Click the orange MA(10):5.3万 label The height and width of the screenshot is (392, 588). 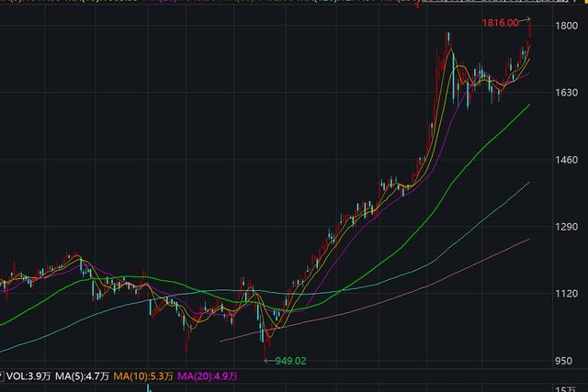(x=143, y=375)
